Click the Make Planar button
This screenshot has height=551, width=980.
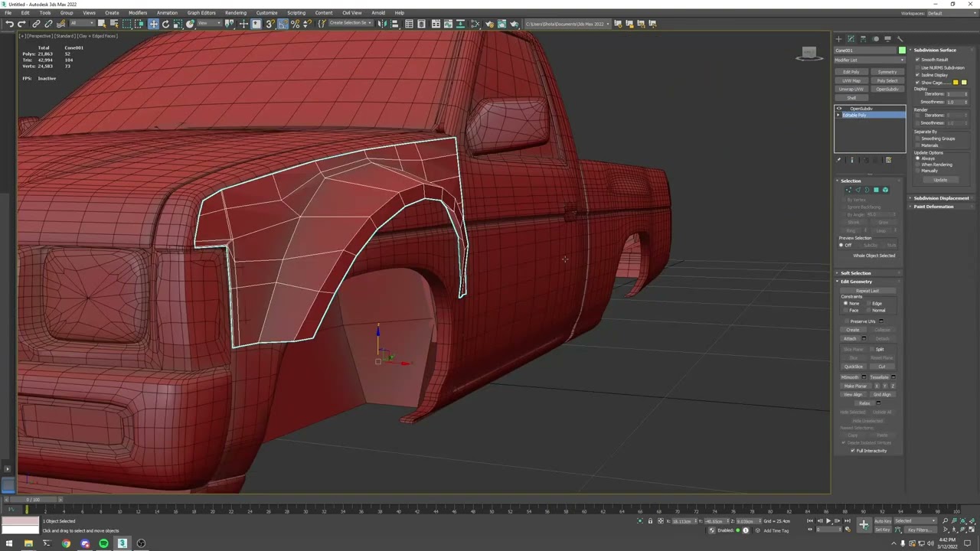(855, 386)
